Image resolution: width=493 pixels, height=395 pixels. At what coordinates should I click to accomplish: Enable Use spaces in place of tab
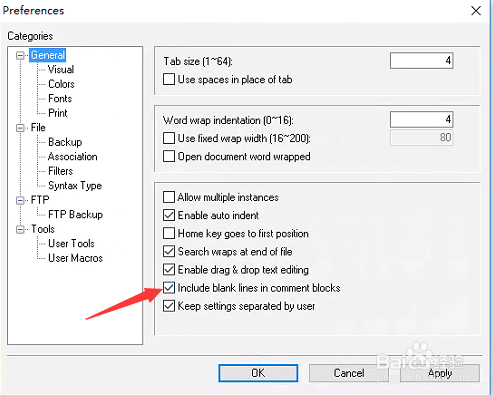click(169, 79)
